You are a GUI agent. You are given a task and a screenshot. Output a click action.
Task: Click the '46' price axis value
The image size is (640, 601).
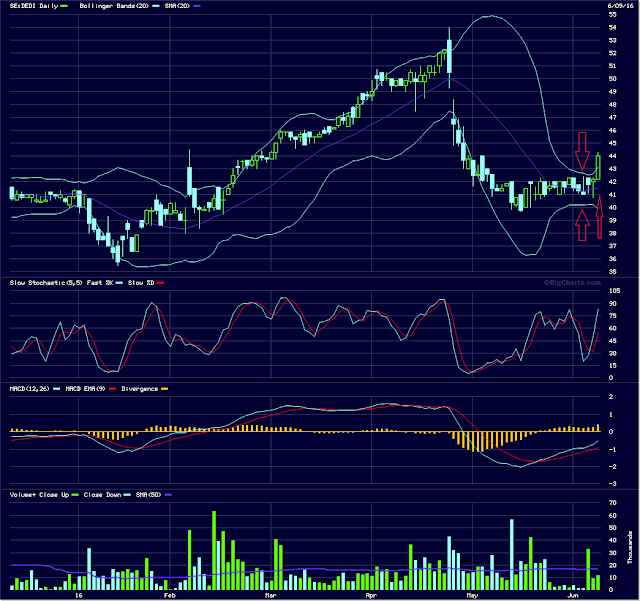[x=612, y=131]
